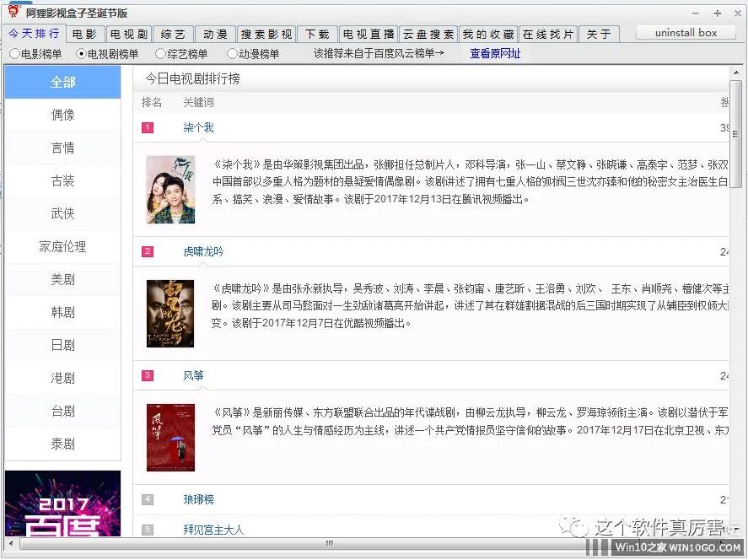Click the 柒个我 poster thumbnail
The width and height of the screenshot is (748, 560).
click(171, 190)
